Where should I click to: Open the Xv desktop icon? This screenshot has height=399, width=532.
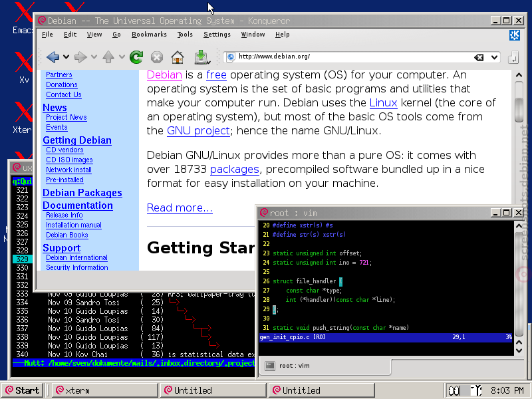click(24, 68)
